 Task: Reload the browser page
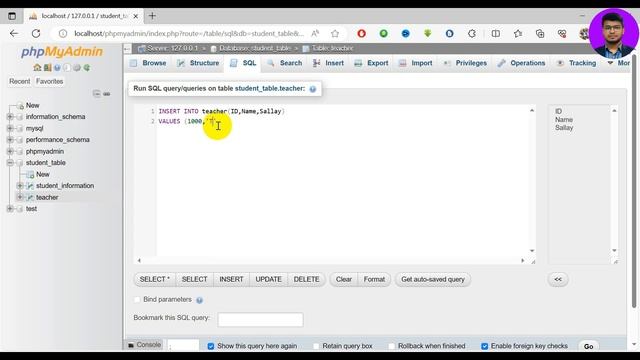36,33
